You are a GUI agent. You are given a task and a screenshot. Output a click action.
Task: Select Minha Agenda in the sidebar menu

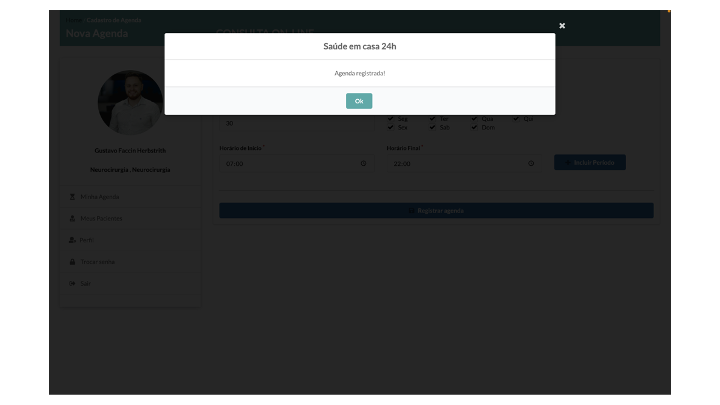click(99, 196)
